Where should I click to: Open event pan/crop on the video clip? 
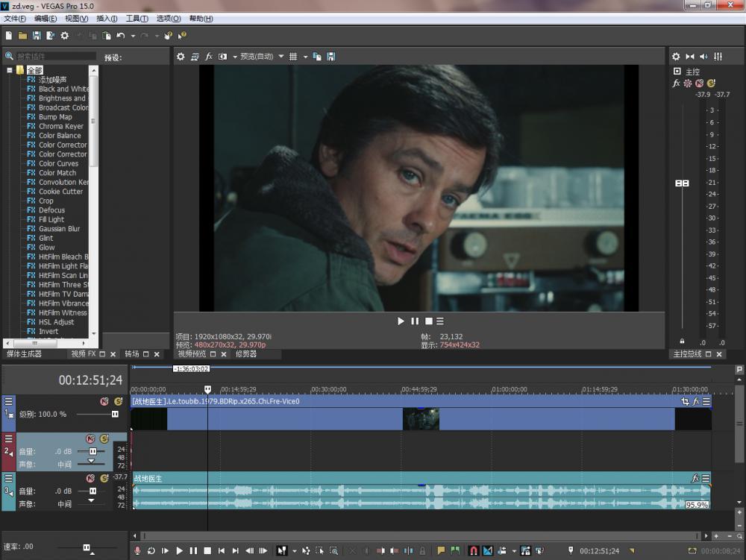point(685,402)
